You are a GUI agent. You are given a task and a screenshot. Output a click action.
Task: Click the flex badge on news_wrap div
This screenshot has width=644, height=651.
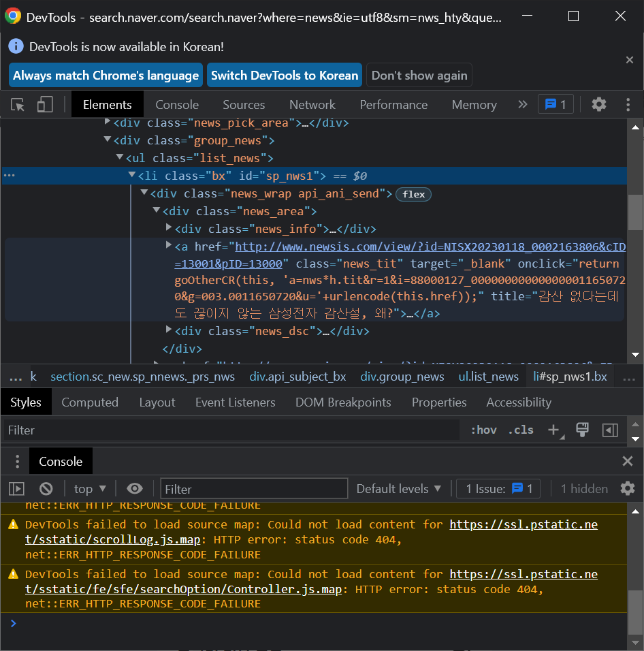click(413, 194)
